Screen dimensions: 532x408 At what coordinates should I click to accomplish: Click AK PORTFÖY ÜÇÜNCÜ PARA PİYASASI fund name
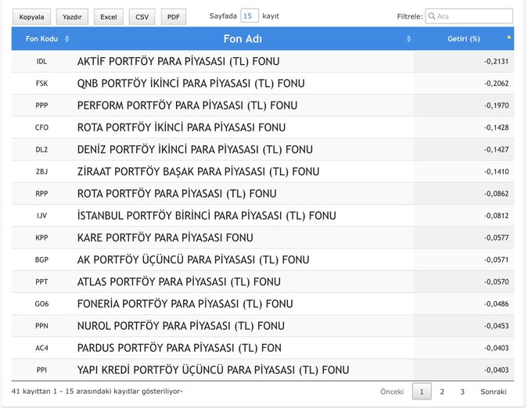193,259
